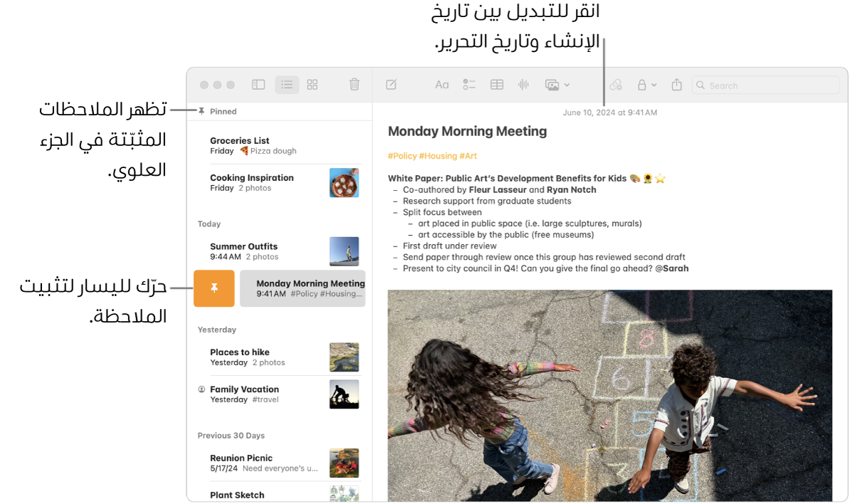Open the text format Aa options
Viewport: 850px width, 504px height.
(441, 85)
